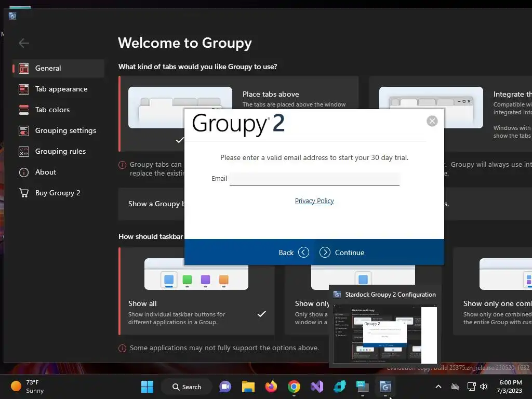Open the General settings page
The width and height of the screenshot is (532, 399).
(x=58, y=68)
